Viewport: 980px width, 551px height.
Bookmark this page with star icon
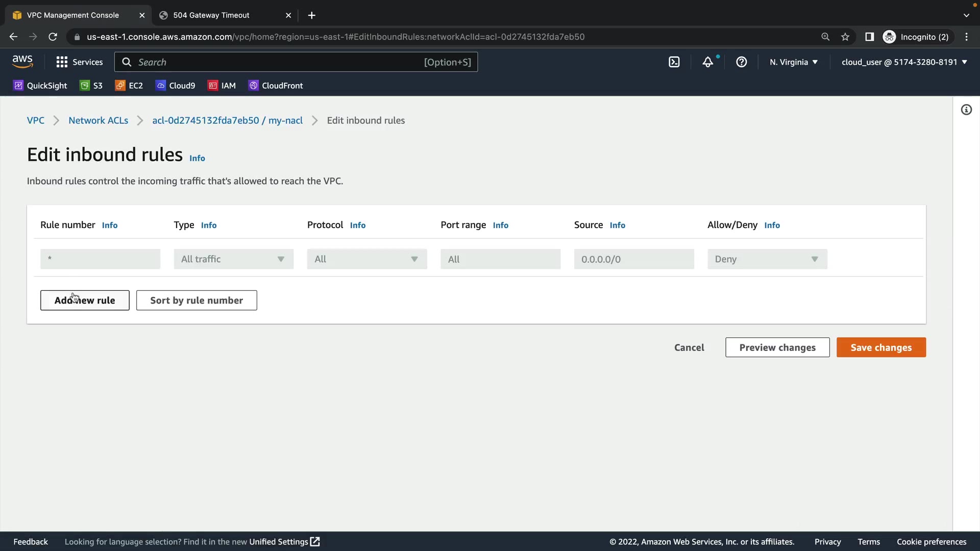pyautogui.click(x=845, y=37)
